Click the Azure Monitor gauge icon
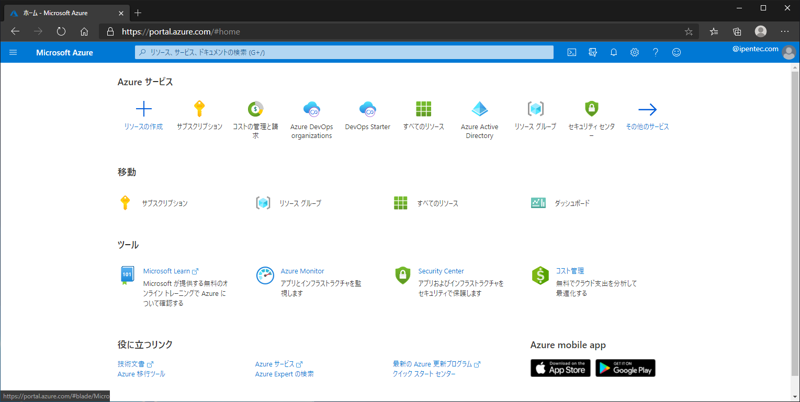The image size is (800, 402). coord(265,275)
